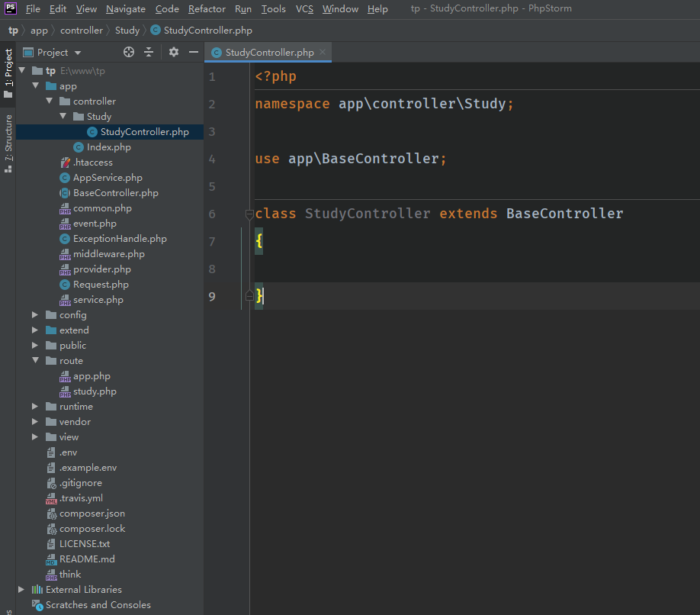
Task: Select LICENSE.txt file
Action: [85, 544]
